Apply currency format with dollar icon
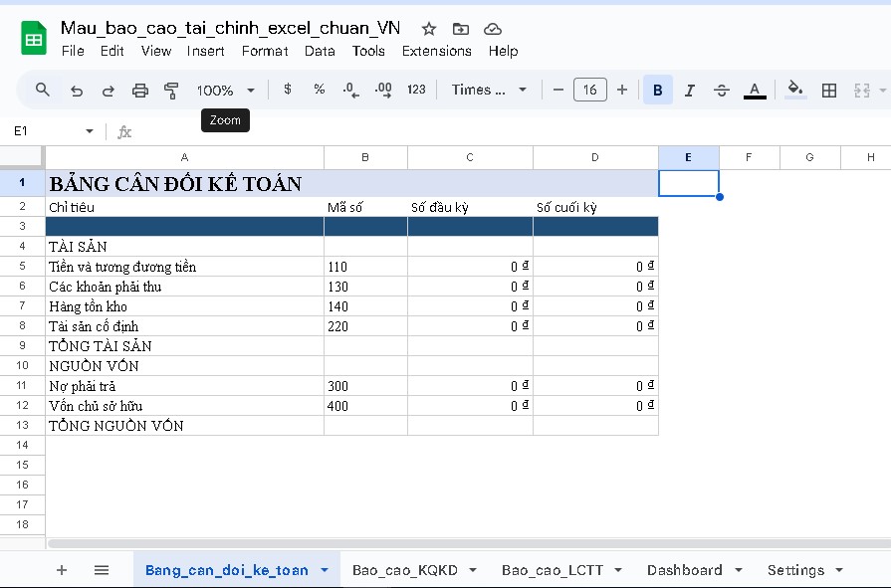 (287, 90)
